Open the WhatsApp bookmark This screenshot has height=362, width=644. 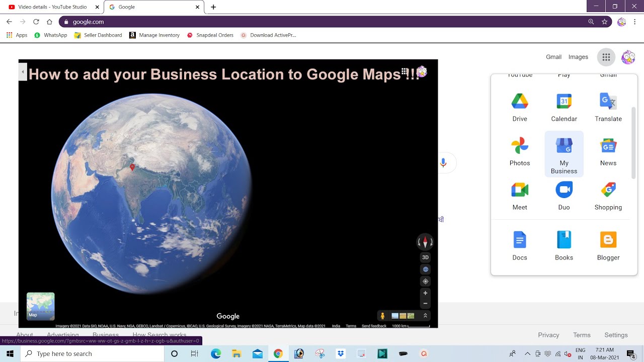click(50, 35)
